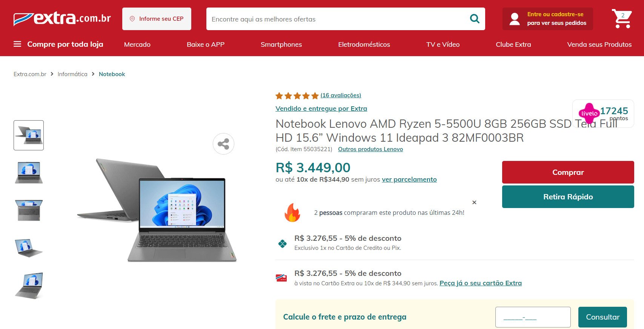Image resolution: width=644 pixels, height=329 pixels.
Task: Open the hamburger menu icon
Action: 17,44
